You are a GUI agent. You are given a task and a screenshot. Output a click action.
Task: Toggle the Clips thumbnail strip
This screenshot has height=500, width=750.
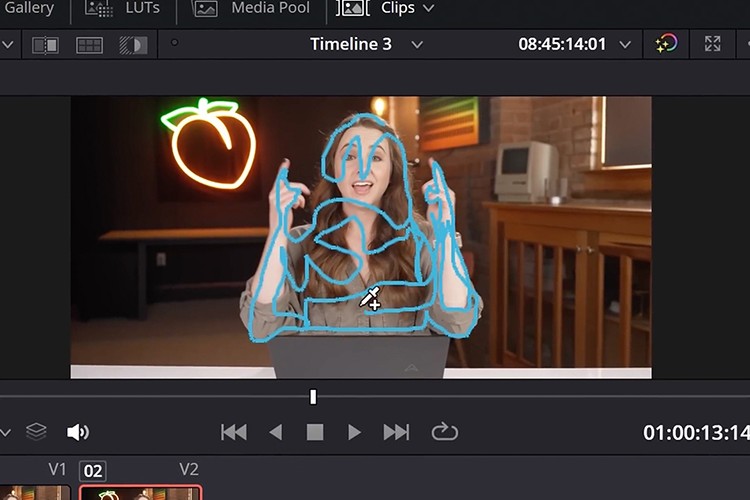352,9
